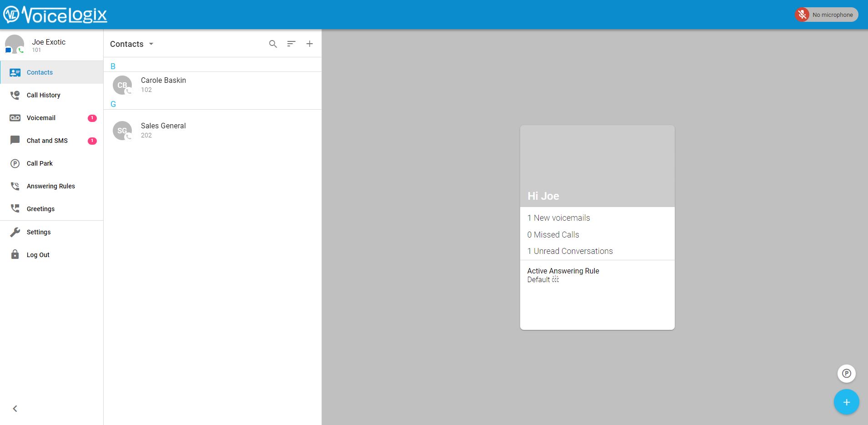Click the search contacts magnifier icon
The image size is (868, 425).
coord(273,44)
